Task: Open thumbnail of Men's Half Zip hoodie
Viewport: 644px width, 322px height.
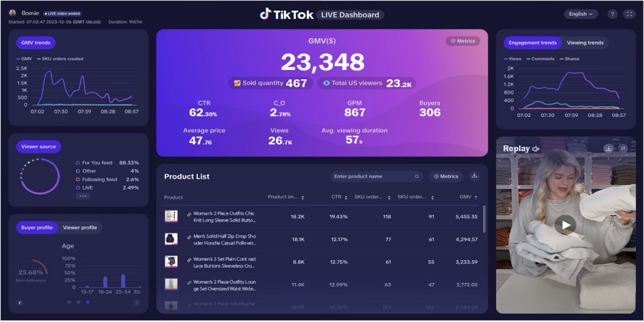Action: click(171, 239)
